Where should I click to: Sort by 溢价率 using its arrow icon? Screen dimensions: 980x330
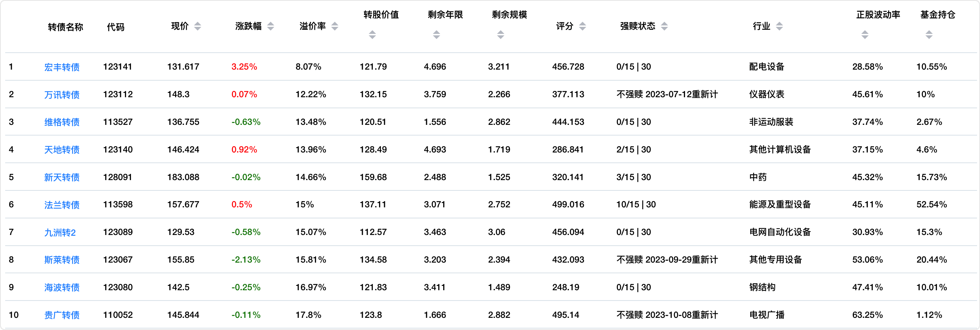pyautogui.click(x=335, y=26)
